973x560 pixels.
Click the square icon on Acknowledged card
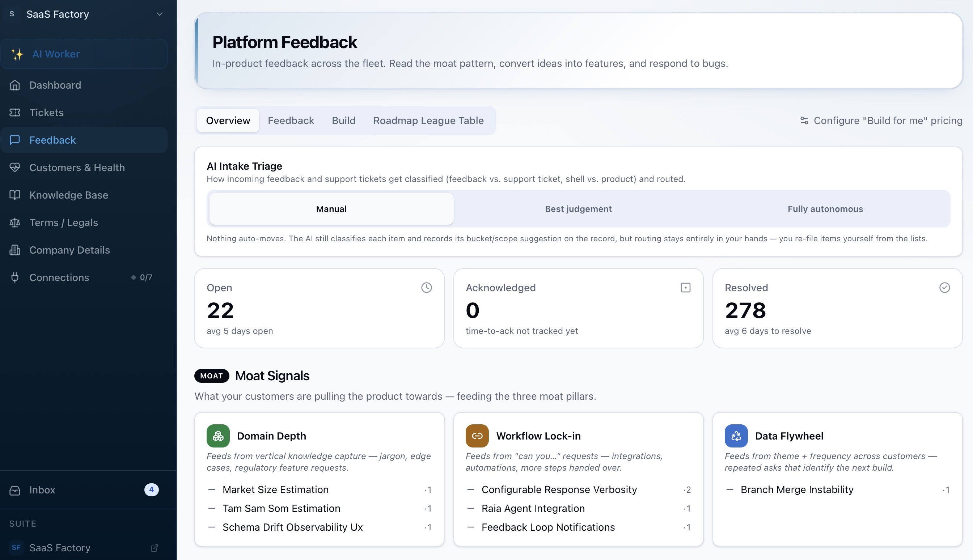pyautogui.click(x=685, y=288)
